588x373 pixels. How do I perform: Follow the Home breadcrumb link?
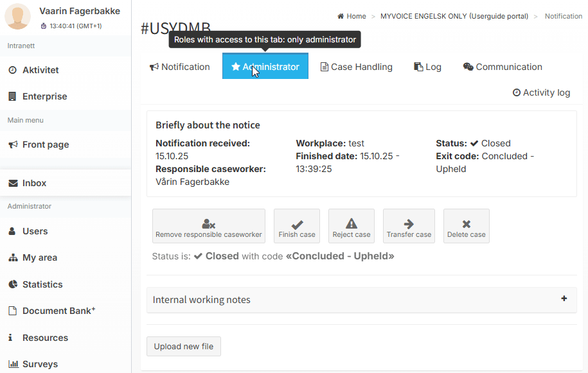tap(355, 16)
